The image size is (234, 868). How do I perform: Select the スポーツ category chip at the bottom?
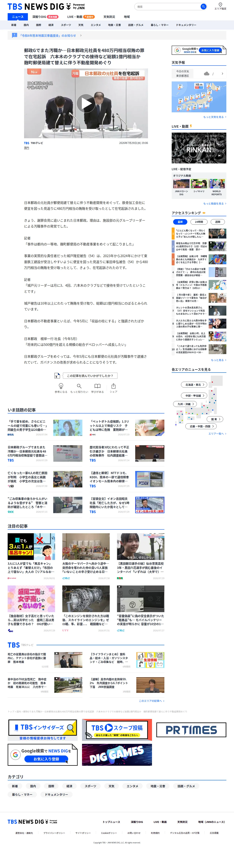coord(90,786)
